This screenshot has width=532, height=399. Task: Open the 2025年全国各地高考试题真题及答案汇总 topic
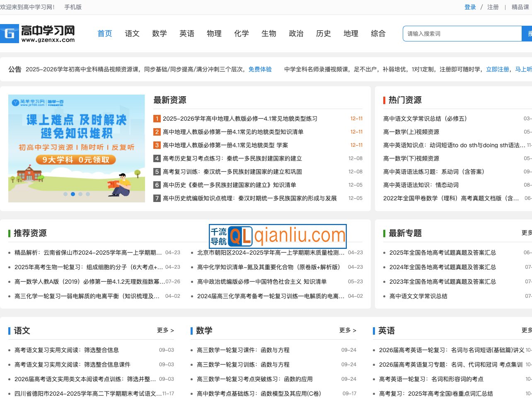click(x=442, y=252)
